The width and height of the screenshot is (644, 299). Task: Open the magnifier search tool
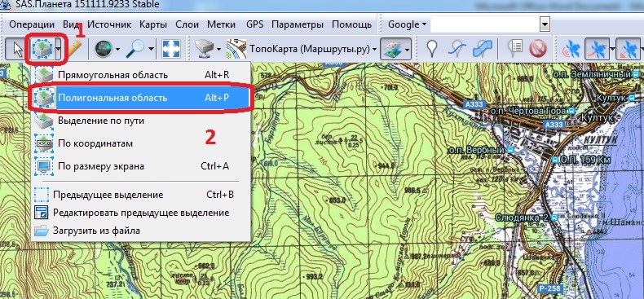click(x=135, y=49)
